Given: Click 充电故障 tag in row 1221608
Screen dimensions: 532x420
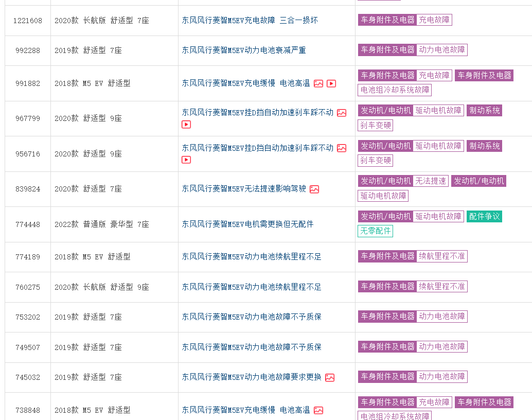Looking at the screenshot, I should pyautogui.click(x=434, y=20).
